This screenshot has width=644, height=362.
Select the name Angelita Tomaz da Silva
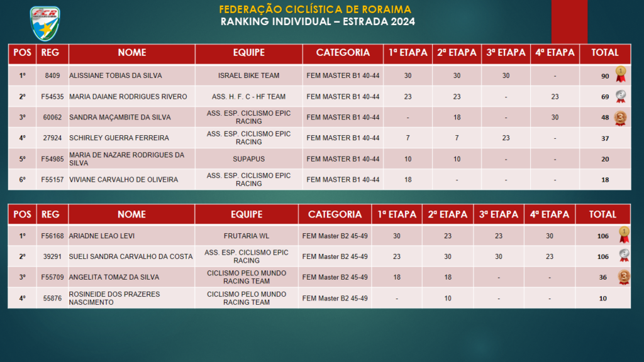coord(114,277)
